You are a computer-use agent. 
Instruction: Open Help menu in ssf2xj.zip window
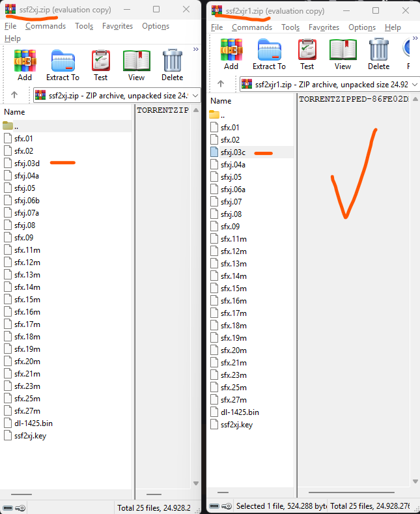coord(12,38)
